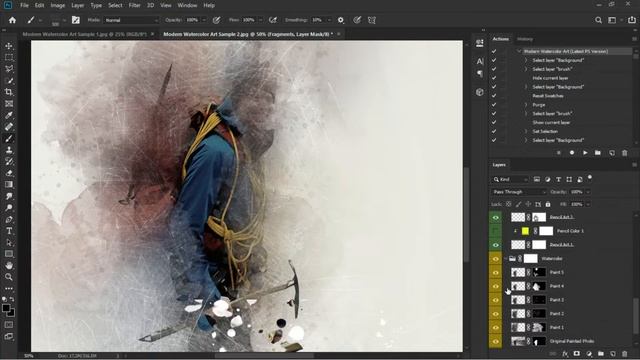Create new adjustment layer icon
Image resolution: width=640 pixels, height=360 pixels.
tap(589, 354)
